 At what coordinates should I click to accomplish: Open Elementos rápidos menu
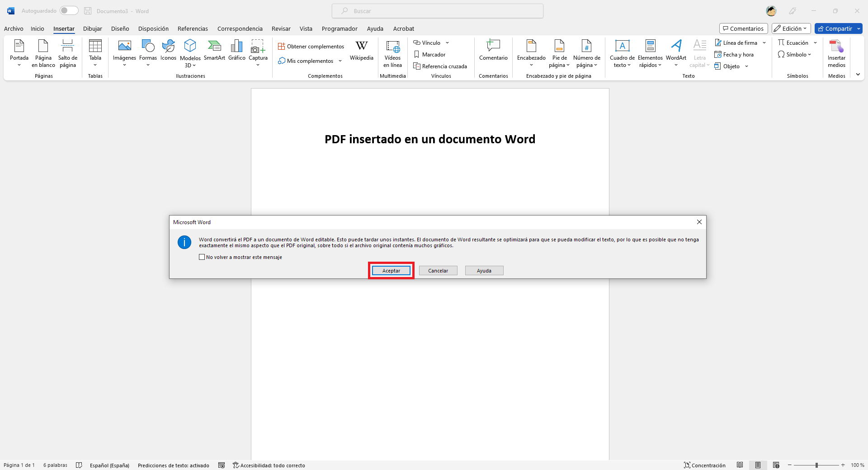[x=650, y=53]
